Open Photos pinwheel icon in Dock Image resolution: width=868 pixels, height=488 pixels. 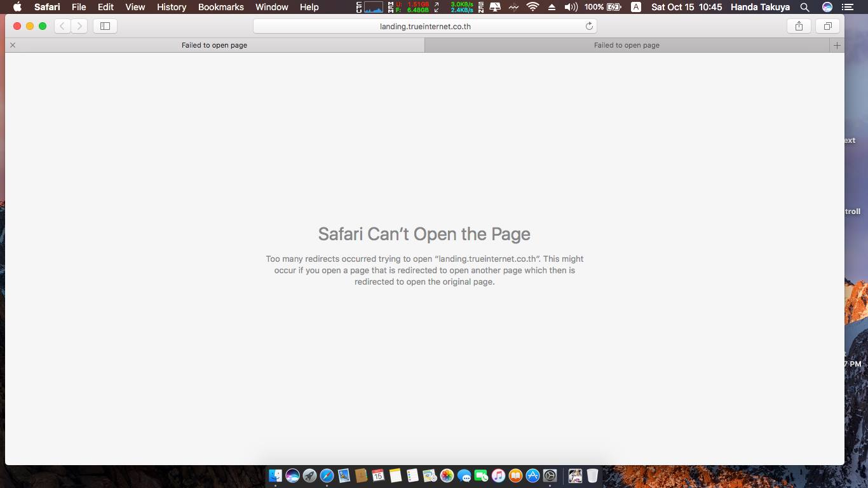coord(447,475)
